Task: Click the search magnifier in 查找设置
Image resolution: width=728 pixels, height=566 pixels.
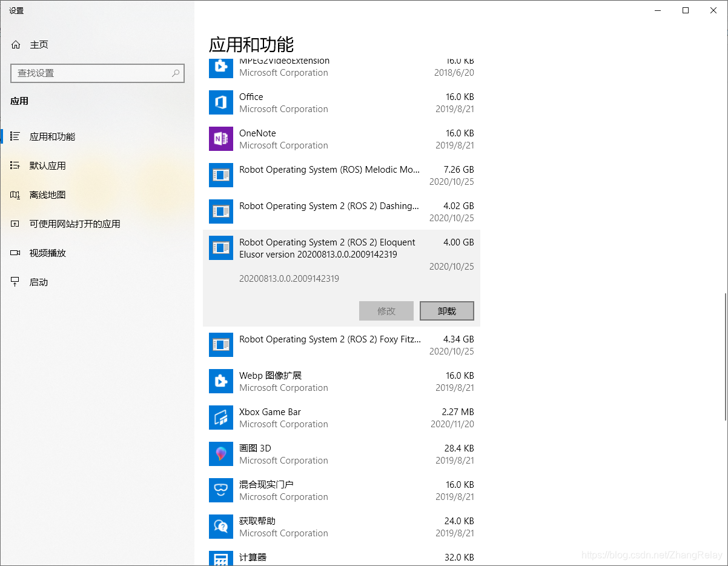Action: click(176, 73)
